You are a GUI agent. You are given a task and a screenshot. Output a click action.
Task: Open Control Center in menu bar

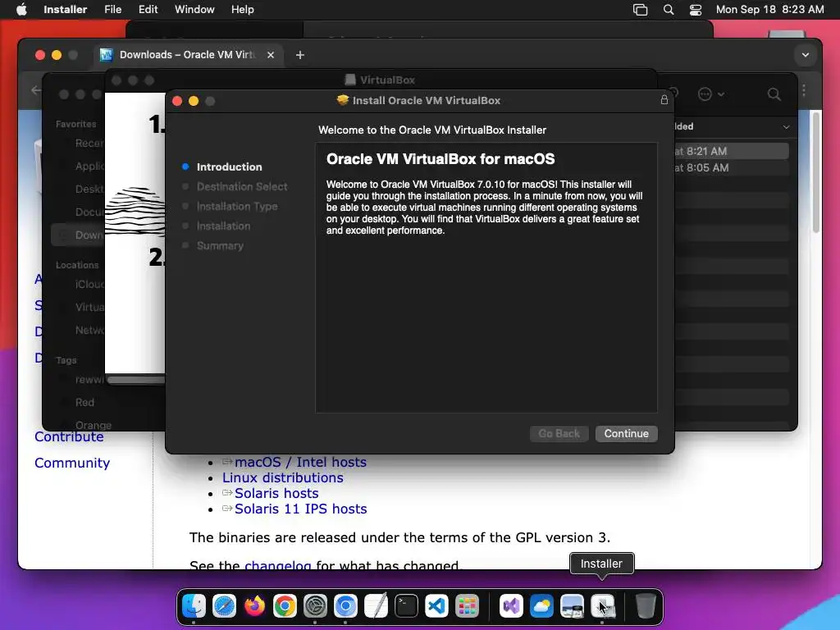pos(696,10)
